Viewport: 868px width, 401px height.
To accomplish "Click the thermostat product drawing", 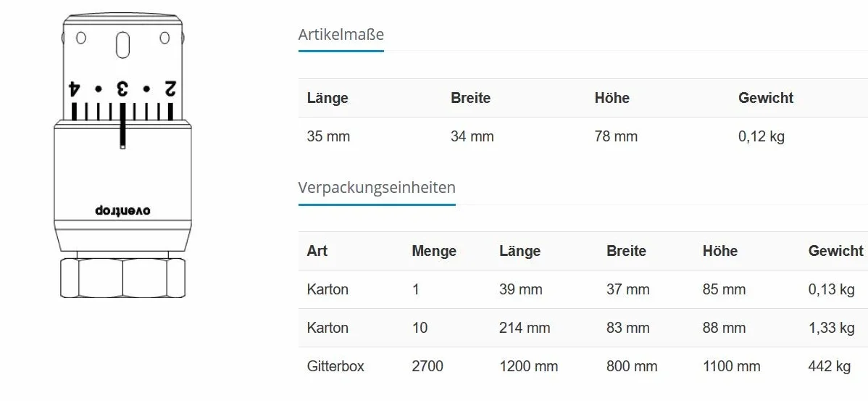I will [122, 156].
